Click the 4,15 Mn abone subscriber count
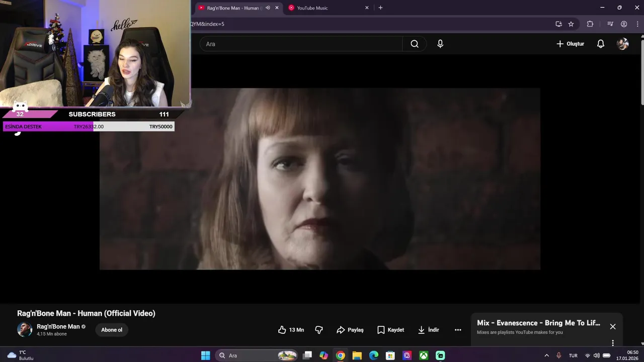Viewport: 644px width, 362px height. click(52, 334)
